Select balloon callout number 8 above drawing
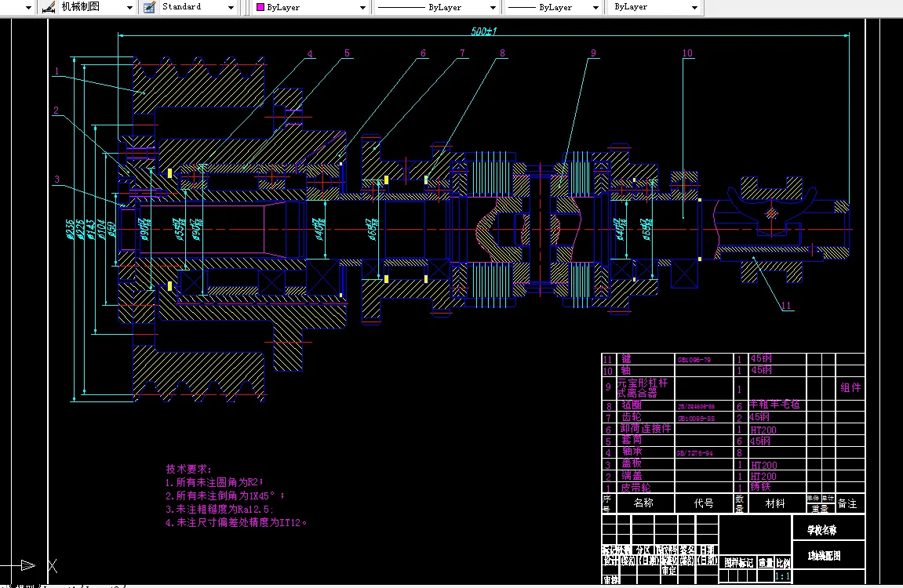903x588 pixels. [x=502, y=53]
